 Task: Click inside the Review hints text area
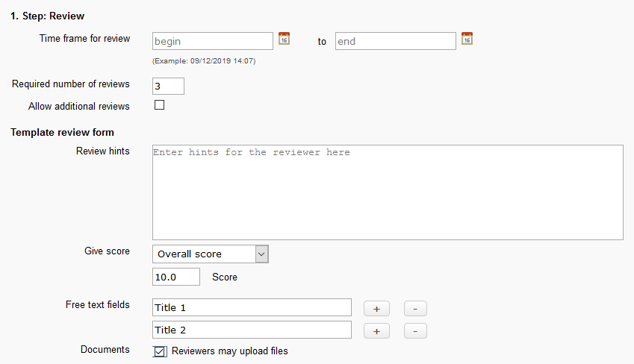point(388,192)
